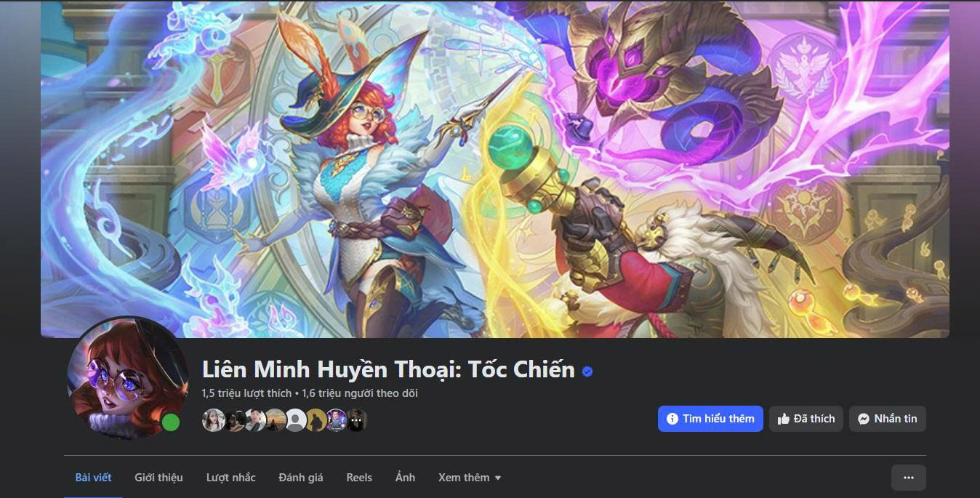
Task: Click the thumbs-up icon in Đã thích
Action: coord(783,419)
